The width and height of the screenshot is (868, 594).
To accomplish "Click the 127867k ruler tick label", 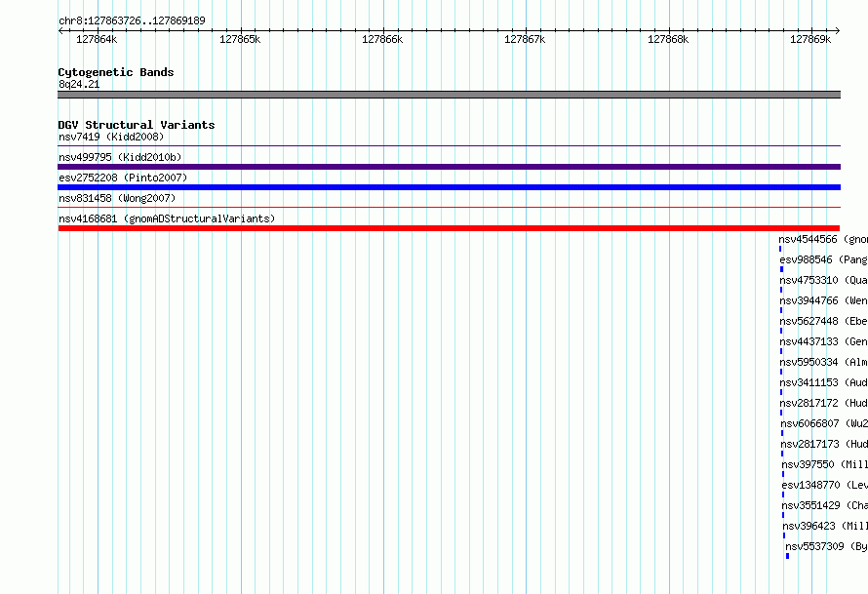I will click(x=525, y=39).
